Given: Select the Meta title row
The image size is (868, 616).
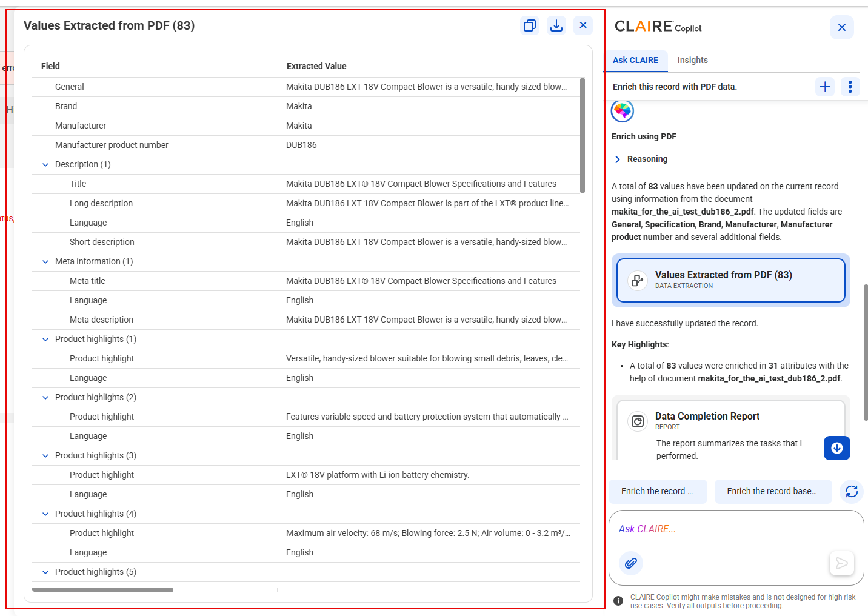Looking at the screenshot, I should click(305, 281).
